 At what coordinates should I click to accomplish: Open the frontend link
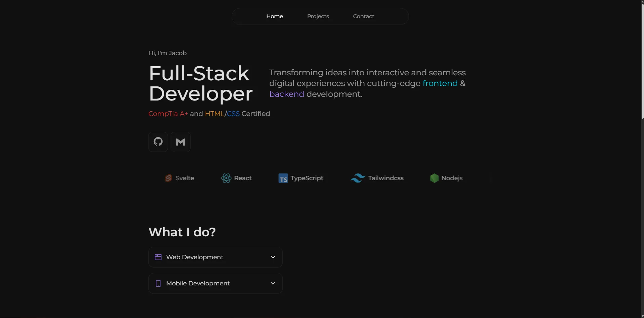coord(440,83)
